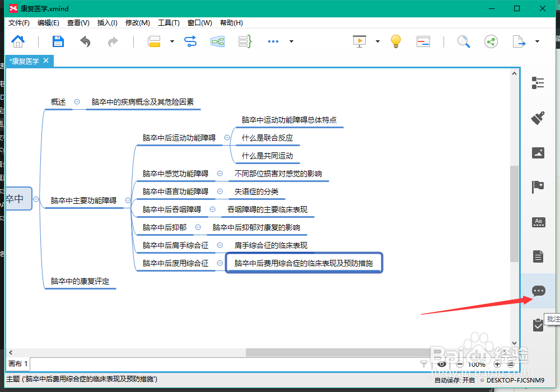The width and height of the screenshot is (560, 392).
Task: Collapse the central 卒中 topic branch
Action: point(36,199)
